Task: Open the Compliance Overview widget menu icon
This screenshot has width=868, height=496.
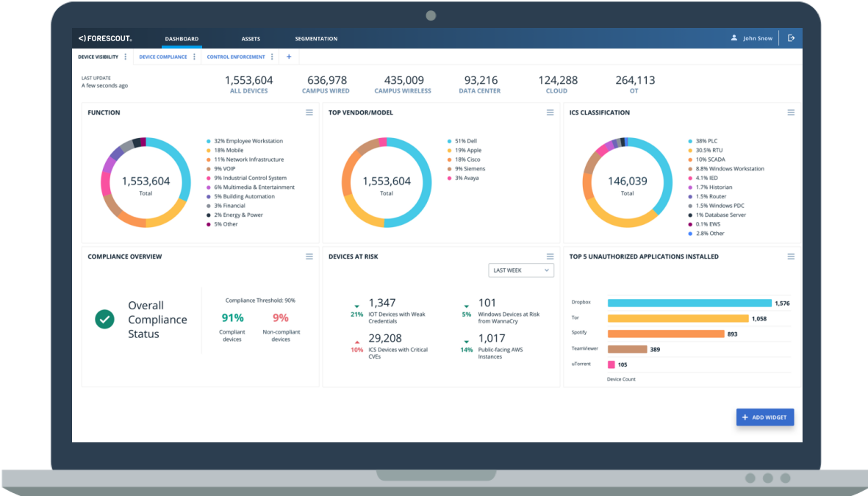Action: tap(309, 256)
